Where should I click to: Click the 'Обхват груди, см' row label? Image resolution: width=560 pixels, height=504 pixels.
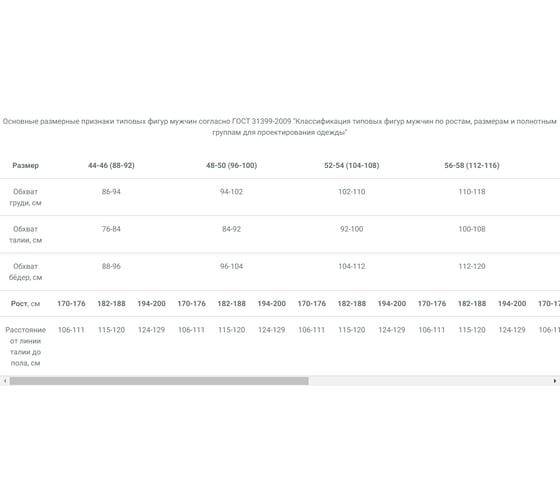(25, 197)
